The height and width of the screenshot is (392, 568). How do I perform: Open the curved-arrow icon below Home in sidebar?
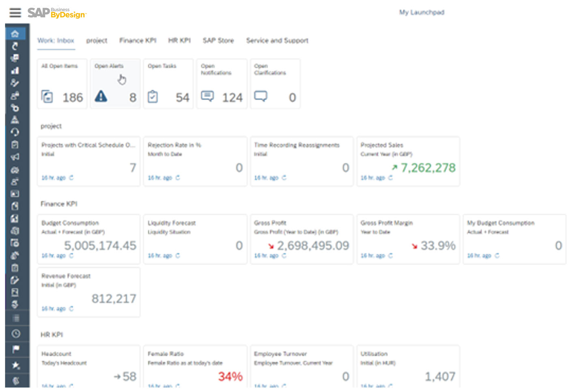(15, 46)
